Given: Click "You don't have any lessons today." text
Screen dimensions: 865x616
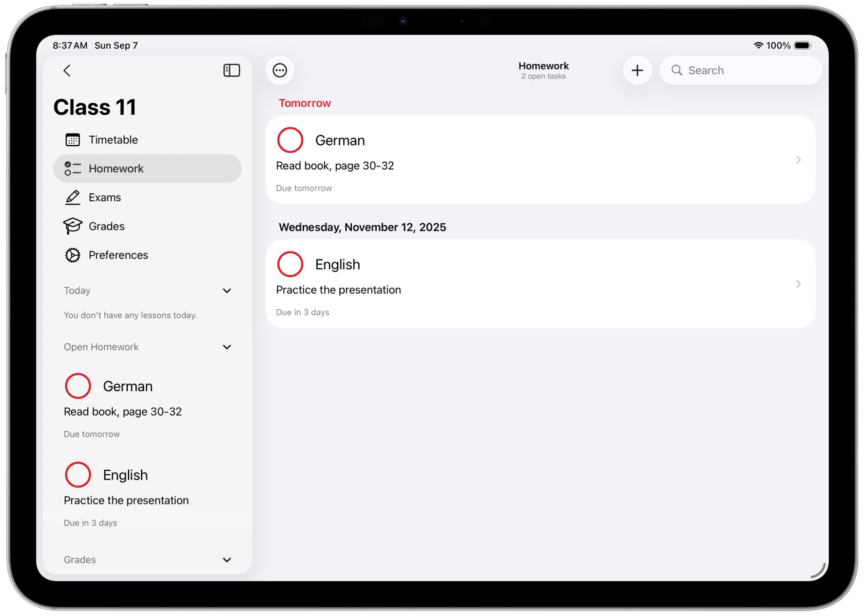Looking at the screenshot, I should tap(130, 315).
